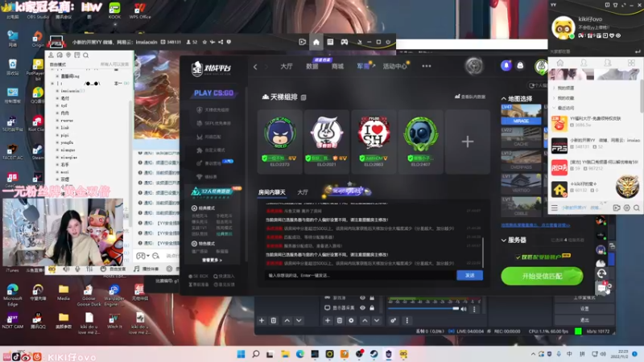Open YY bottom settings gear icon
Screen dimensions: 644x362
point(627,208)
